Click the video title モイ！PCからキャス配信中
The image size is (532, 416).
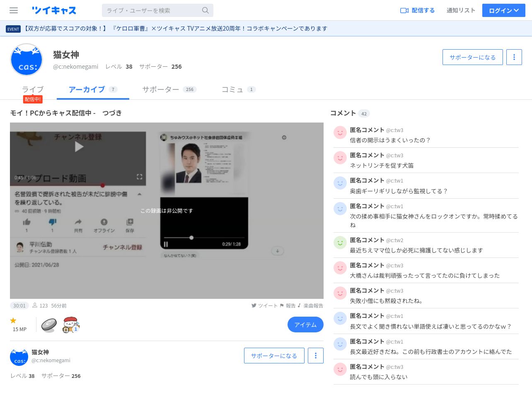[x=66, y=113]
